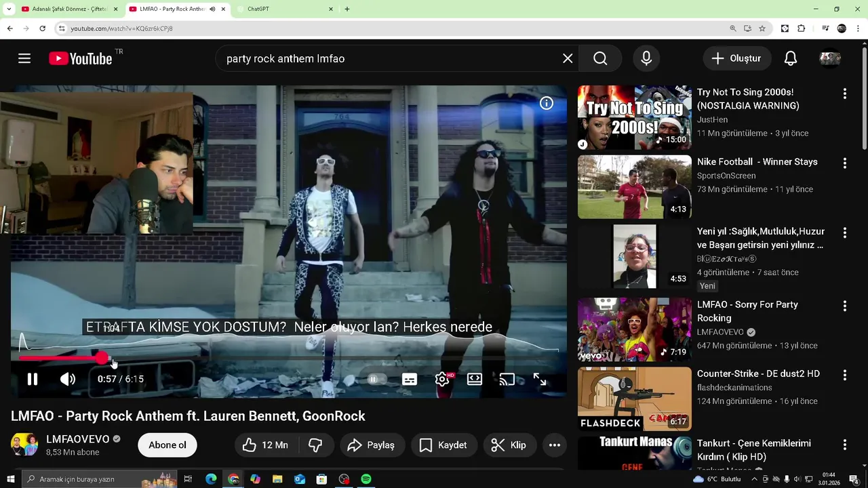Open options for Sorry For Party Rocking
Image resolution: width=868 pixels, height=488 pixels.
pyautogui.click(x=844, y=306)
